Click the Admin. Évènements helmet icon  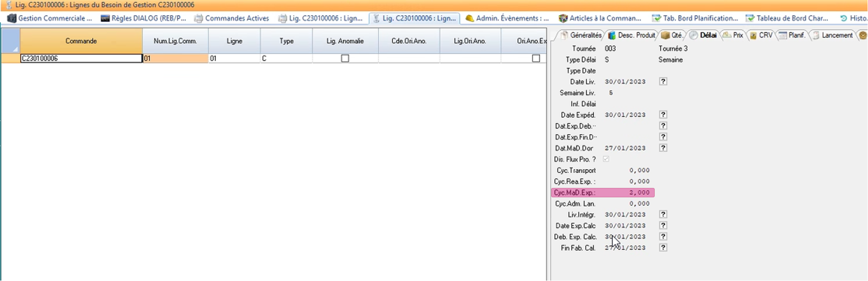tap(470, 18)
